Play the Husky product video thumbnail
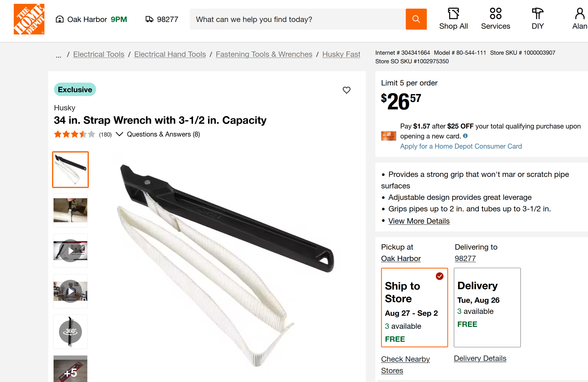Screen dimensions: 588x382 (x=70, y=251)
